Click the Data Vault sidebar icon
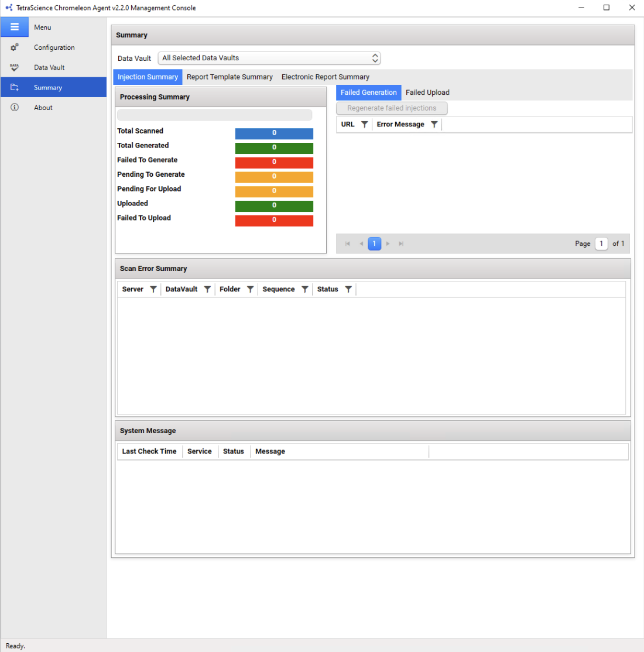This screenshot has height=652, width=644. pyautogui.click(x=15, y=67)
